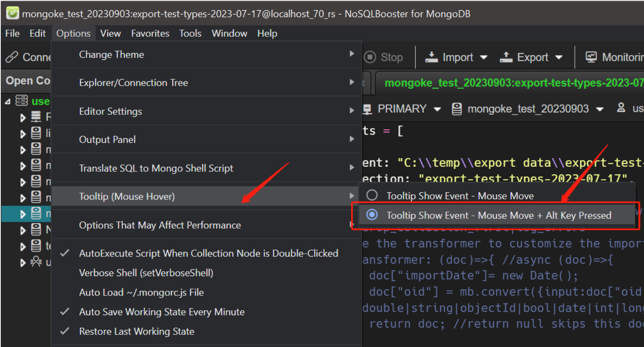Open the mongoke_test_20230903 database dropdown
644x347 pixels.
tap(600, 109)
